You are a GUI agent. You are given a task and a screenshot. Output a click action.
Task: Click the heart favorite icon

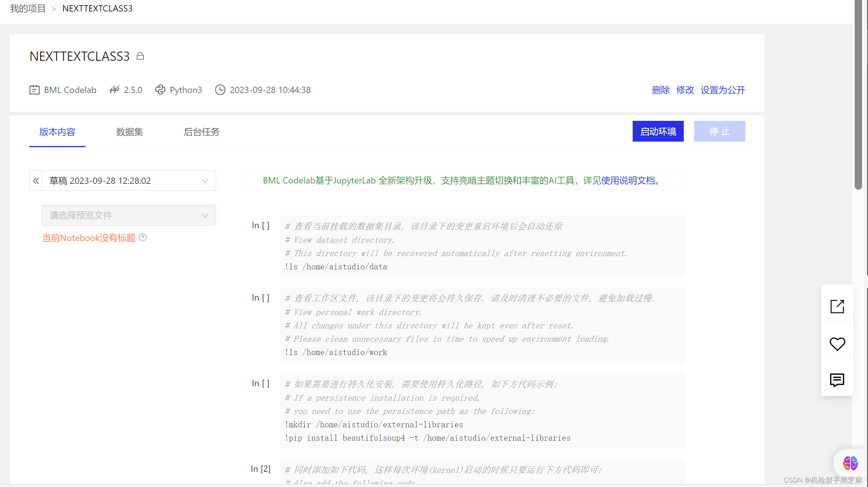(x=837, y=344)
